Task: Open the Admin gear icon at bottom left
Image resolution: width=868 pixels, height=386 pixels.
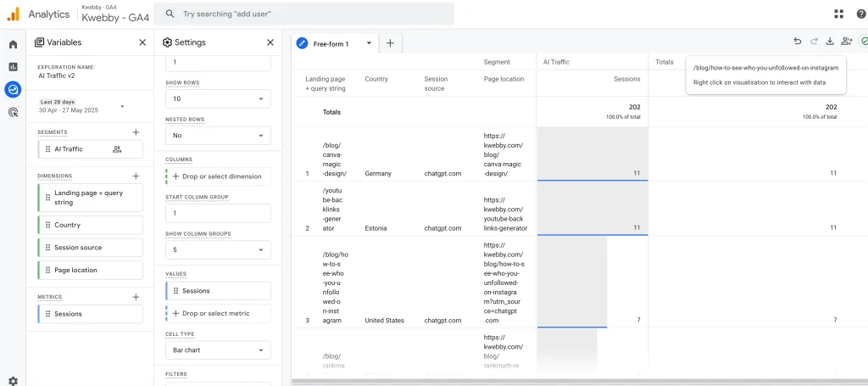Action: pyautogui.click(x=13, y=381)
